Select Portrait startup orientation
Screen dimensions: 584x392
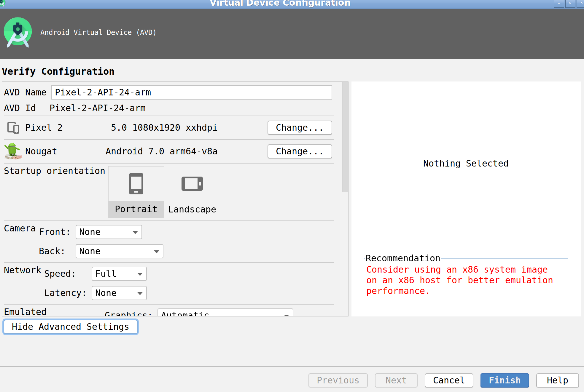point(136,192)
